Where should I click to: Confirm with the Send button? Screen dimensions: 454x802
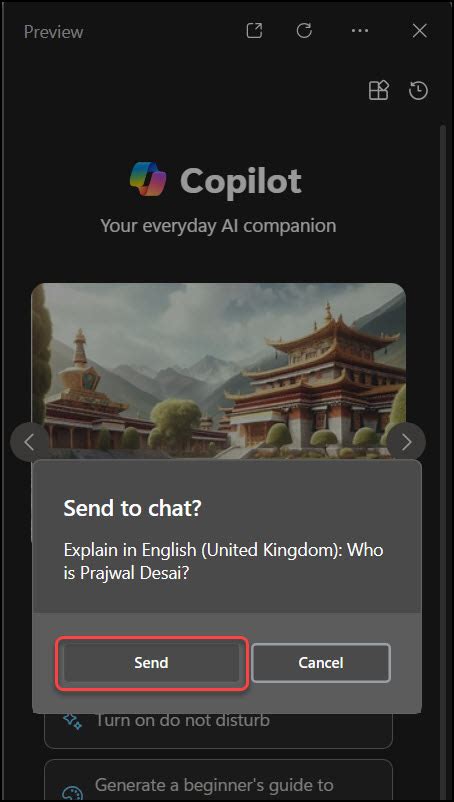[152, 663]
